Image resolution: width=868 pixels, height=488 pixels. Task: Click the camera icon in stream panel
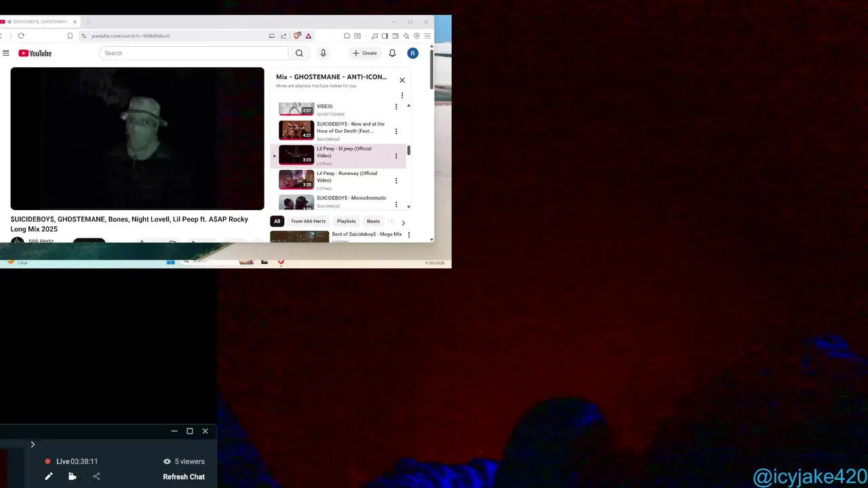click(73, 476)
